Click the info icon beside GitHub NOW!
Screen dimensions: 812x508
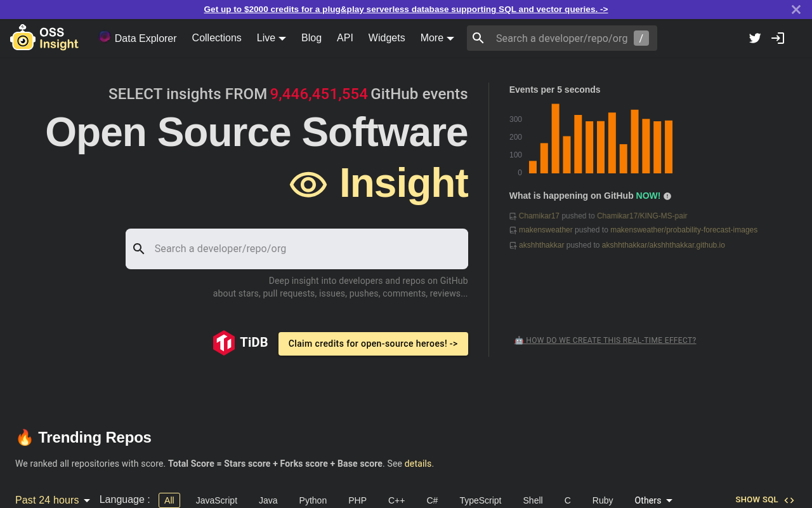(x=667, y=196)
